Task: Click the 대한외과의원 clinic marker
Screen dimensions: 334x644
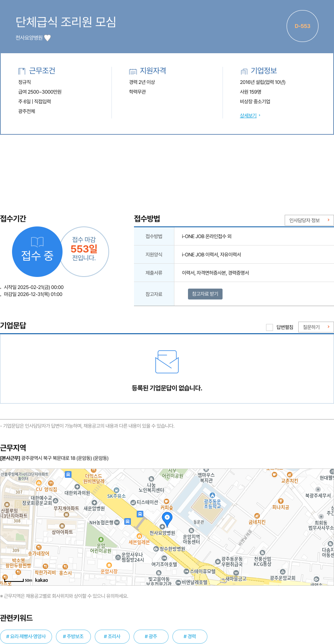Action: pos(77,487)
